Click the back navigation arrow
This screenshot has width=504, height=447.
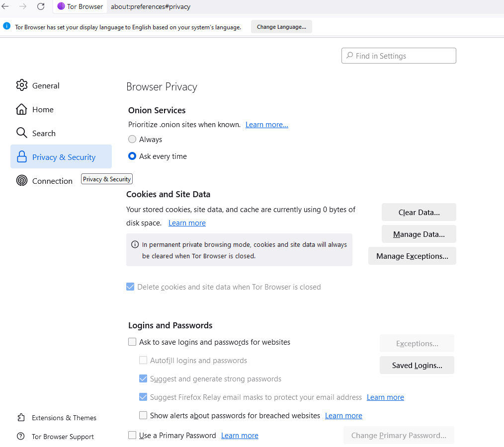pyautogui.click(x=5, y=6)
